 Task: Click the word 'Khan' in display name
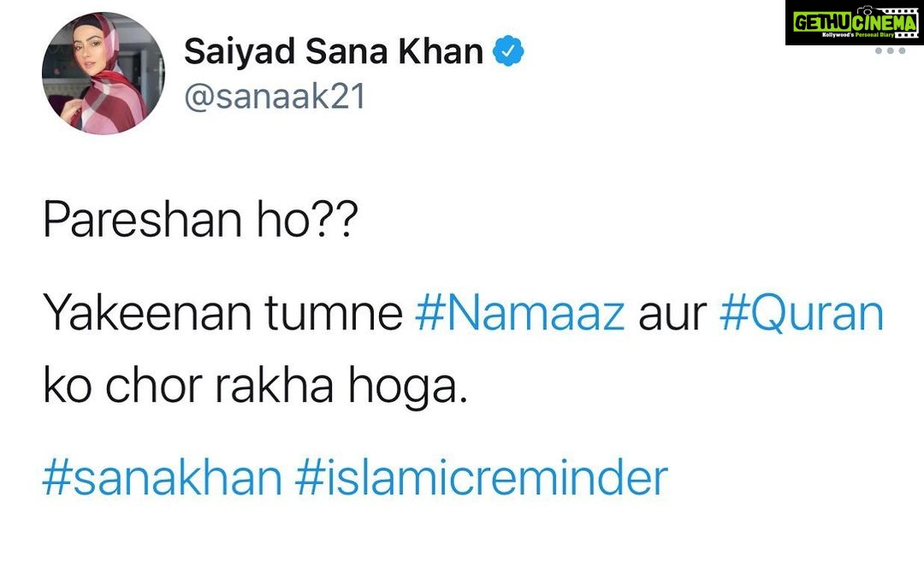tap(441, 51)
